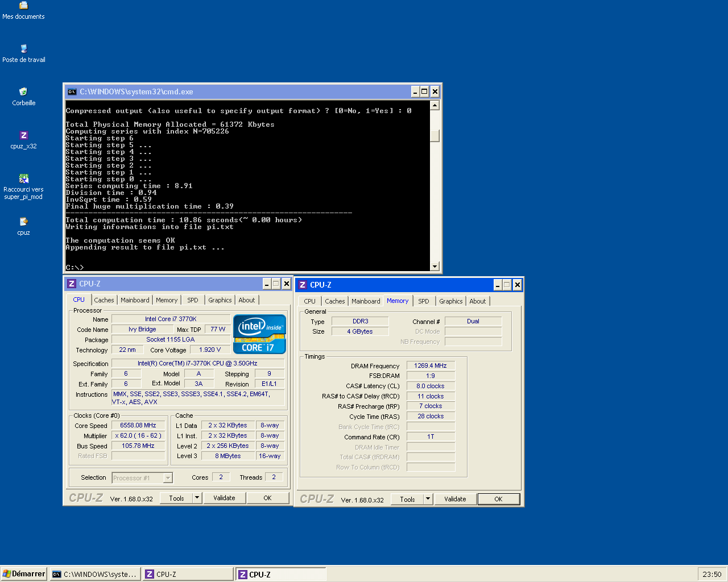This screenshot has height=582, width=728.
Task: Click the CAS# Latency value 8.0 clocks
Action: (431, 386)
